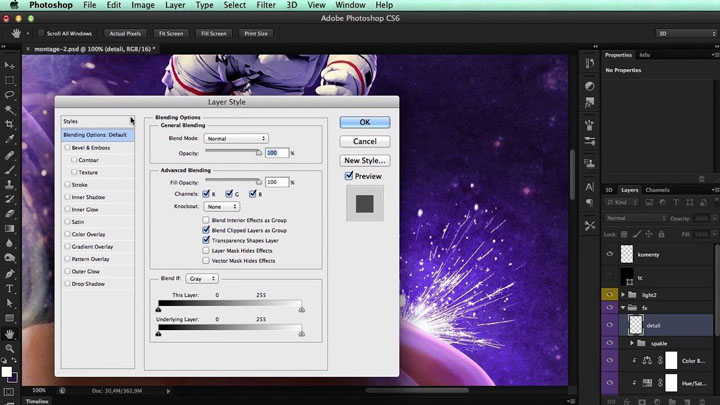
Task: Open the Character panel icon
Action: point(590,187)
